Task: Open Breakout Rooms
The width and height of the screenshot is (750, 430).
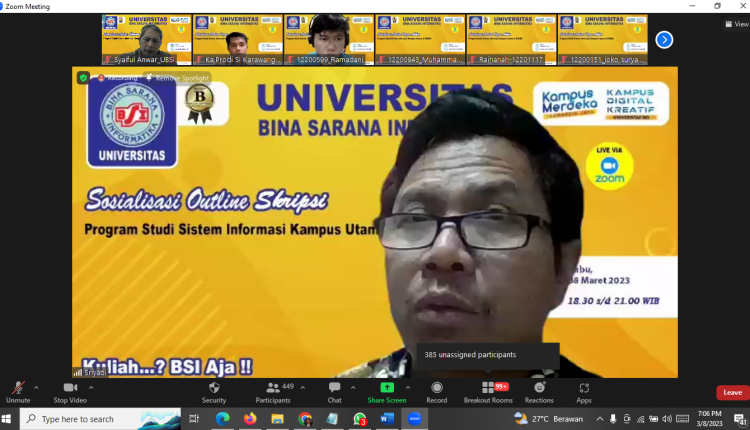Action: point(488,392)
